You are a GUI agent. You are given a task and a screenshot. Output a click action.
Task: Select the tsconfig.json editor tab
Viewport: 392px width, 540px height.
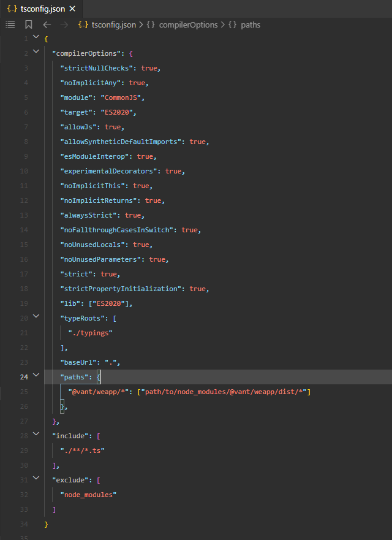click(41, 9)
